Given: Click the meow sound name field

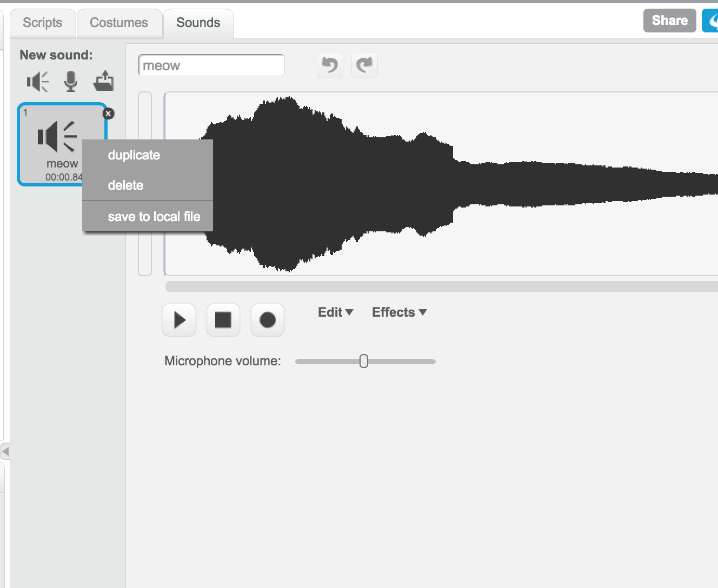Looking at the screenshot, I should point(211,65).
